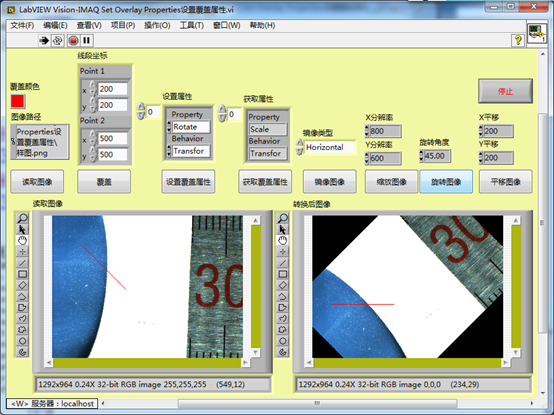Image resolution: width=554 pixels, height=415 pixels.
Task: Select the rectangle tool in right image palette
Action: coord(283,274)
